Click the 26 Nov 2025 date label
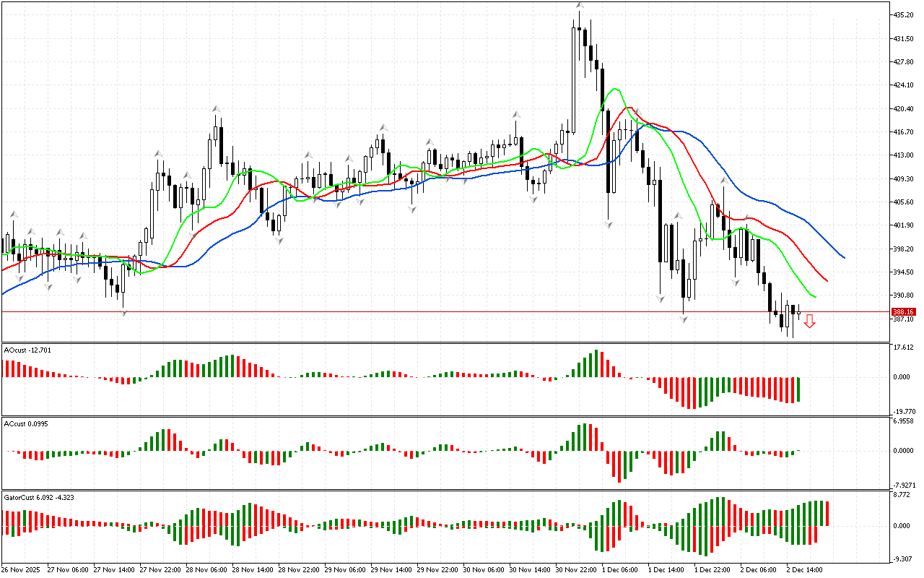The height and width of the screenshot is (578, 924). click(x=22, y=570)
